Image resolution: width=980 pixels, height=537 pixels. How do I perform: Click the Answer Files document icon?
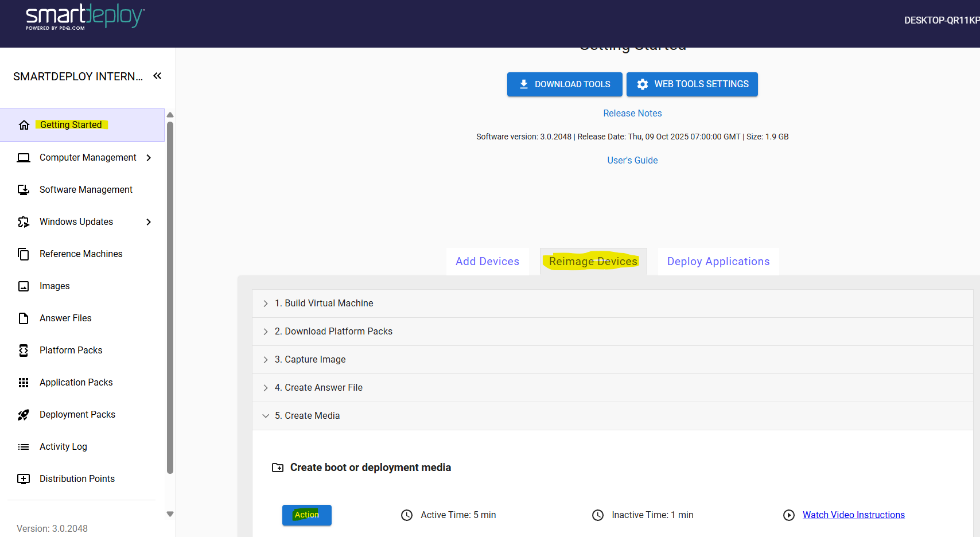coord(24,318)
